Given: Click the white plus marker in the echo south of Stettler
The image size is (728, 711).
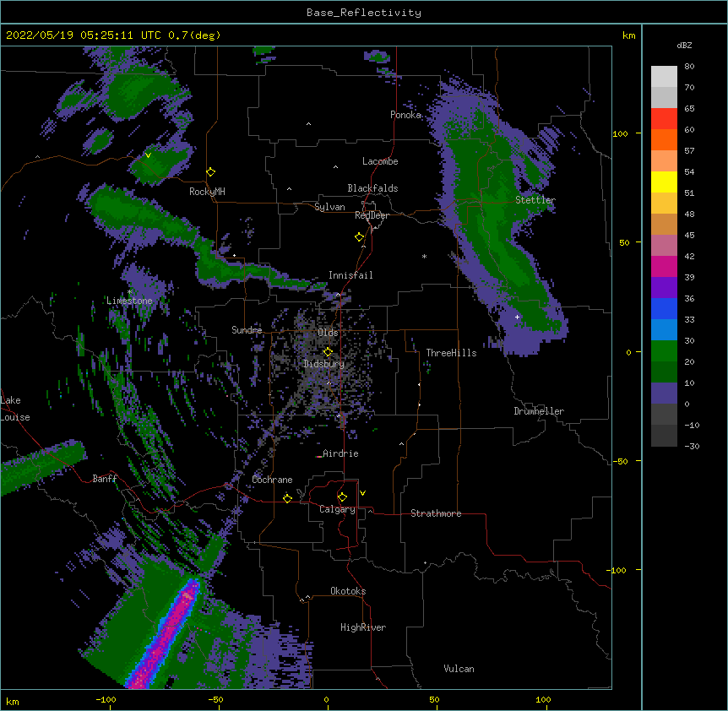Looking at the screenshot, I should (517, 317).
